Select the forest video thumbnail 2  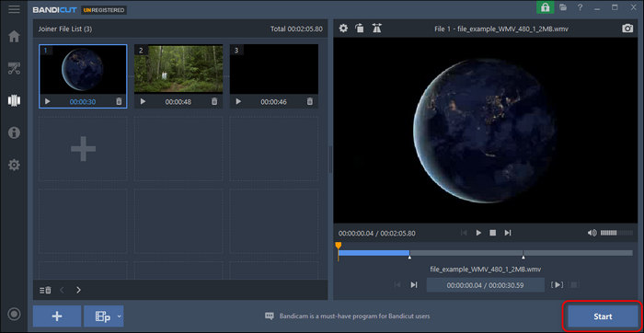(178, 69)
